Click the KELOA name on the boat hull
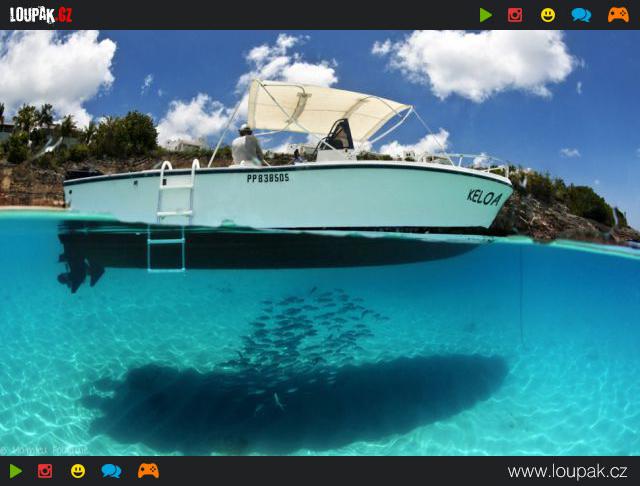 pyautogui.click(x=484, y=197)
